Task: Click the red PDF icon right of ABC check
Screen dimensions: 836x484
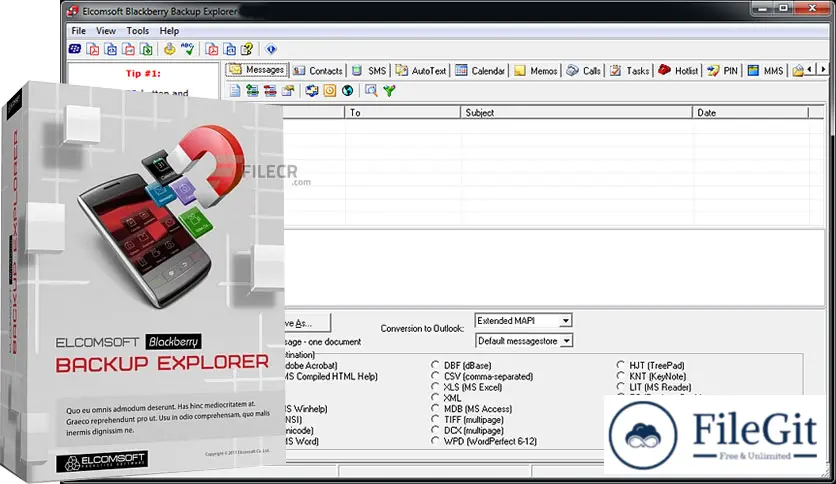Action: (x=212, y=50)
